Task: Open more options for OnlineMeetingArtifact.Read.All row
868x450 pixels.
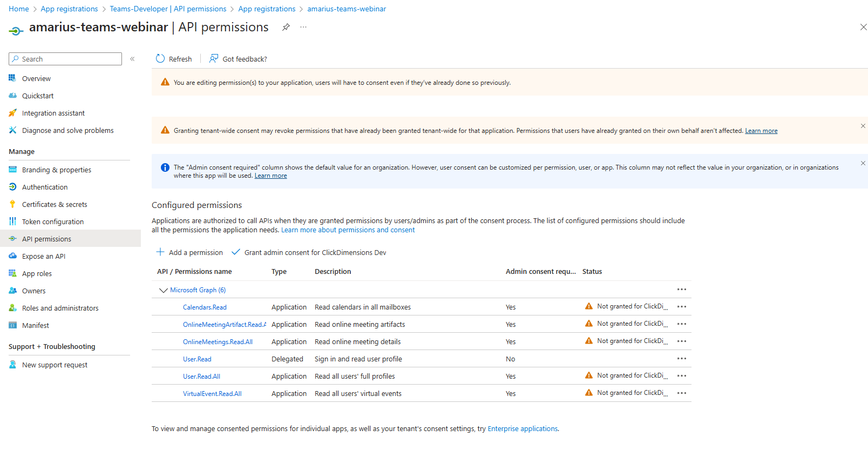Action: (x=682, y=324)
